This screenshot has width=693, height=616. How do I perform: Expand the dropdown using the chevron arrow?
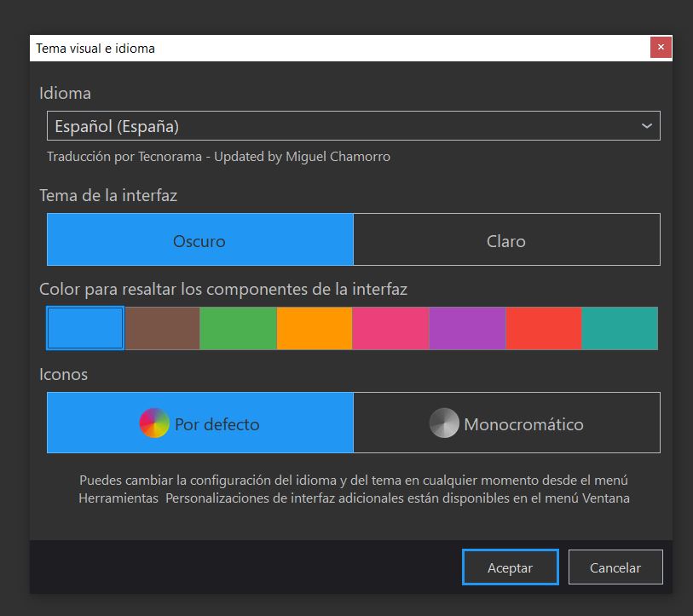[647, 126]
